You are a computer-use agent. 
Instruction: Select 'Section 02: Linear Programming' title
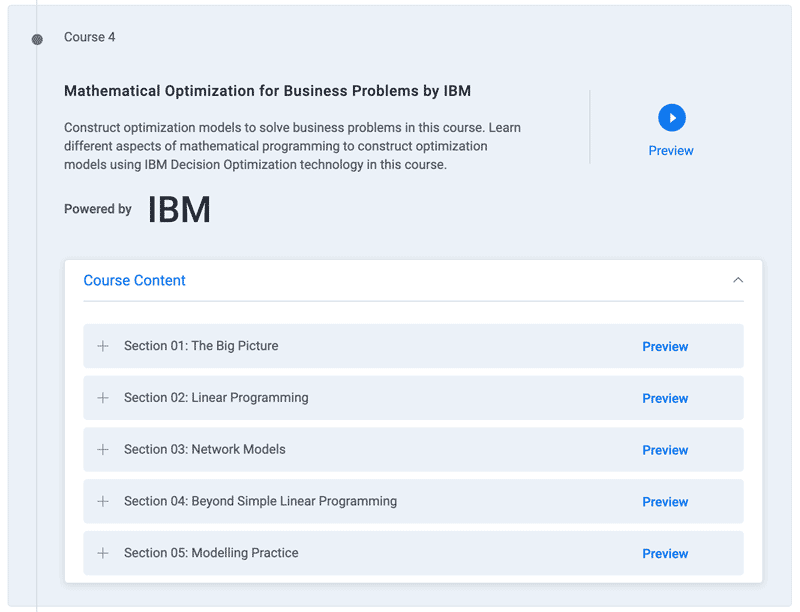[216, 398]
